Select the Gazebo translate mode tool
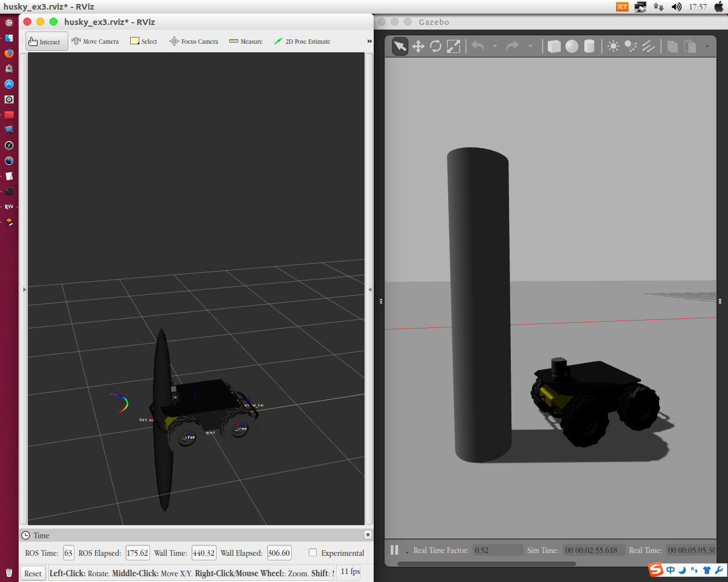 click(x=418, y=46)
